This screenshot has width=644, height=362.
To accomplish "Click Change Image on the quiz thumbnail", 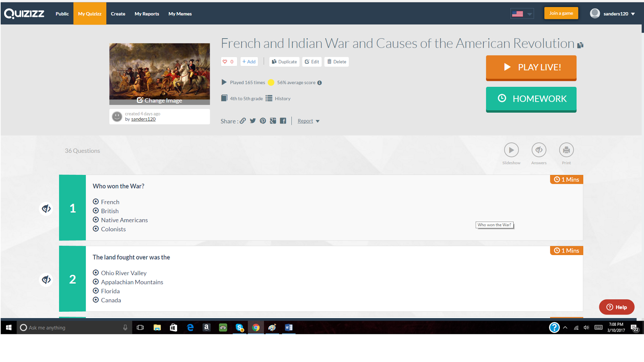I will click(x=159, y=100).
